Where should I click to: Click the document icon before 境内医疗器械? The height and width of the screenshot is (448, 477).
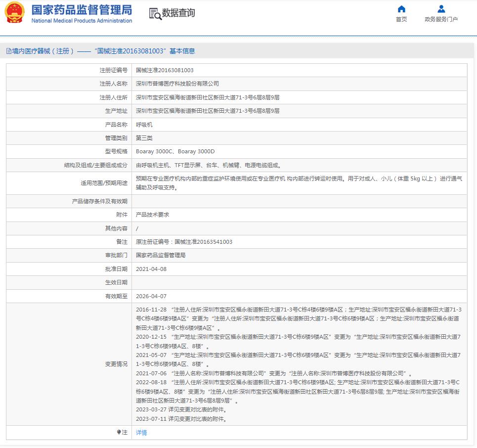coord(8,51)
